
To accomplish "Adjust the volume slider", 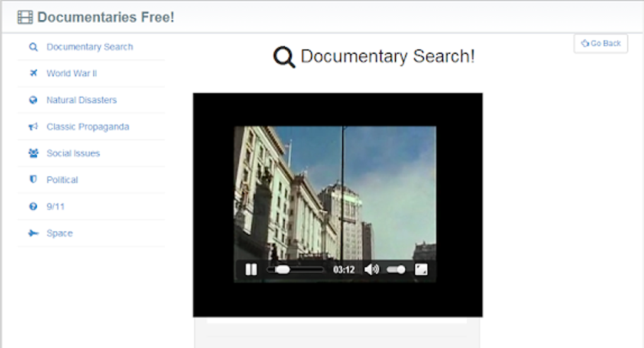I will pos(396,270).
